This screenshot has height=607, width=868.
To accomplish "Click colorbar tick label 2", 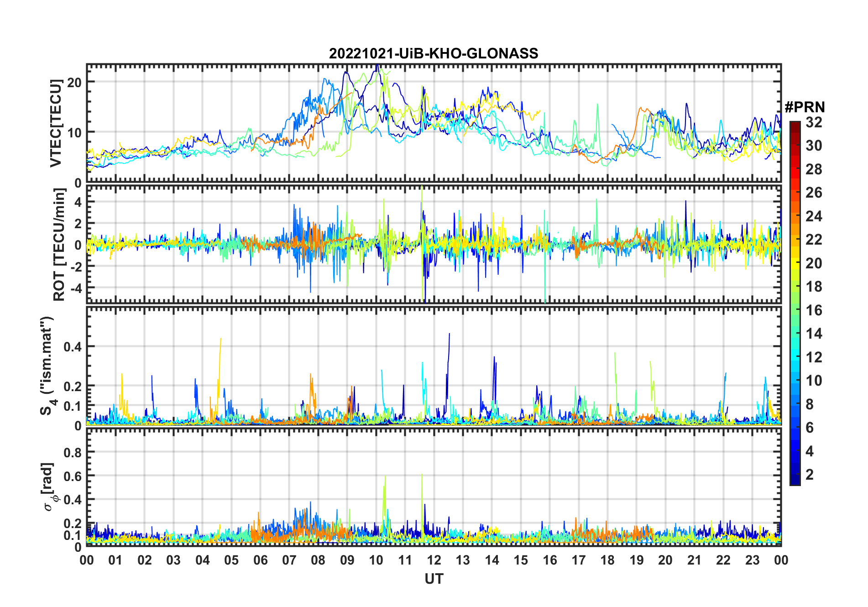I will 810,475.
